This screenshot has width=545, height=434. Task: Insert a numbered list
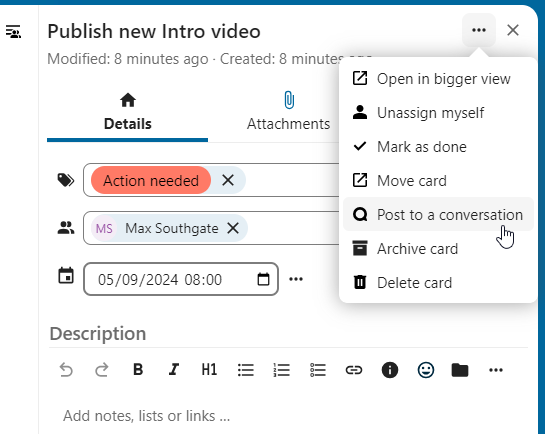click(282, 370)
